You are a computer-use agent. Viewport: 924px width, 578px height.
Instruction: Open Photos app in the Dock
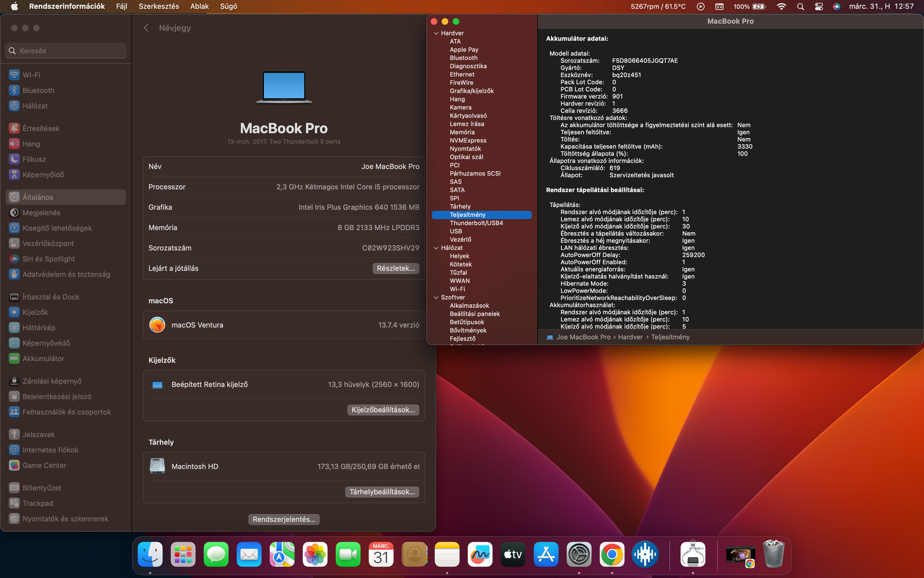point(315,555)
